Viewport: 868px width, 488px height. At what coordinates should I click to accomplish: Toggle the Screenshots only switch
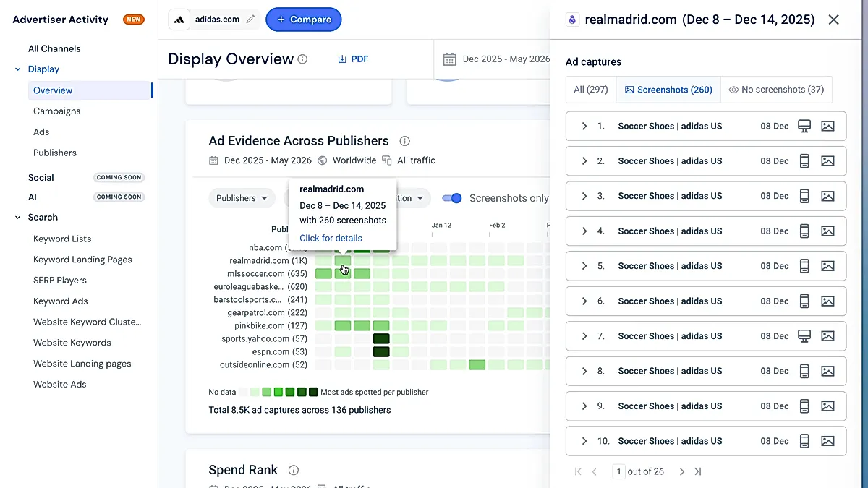point(452,198)
